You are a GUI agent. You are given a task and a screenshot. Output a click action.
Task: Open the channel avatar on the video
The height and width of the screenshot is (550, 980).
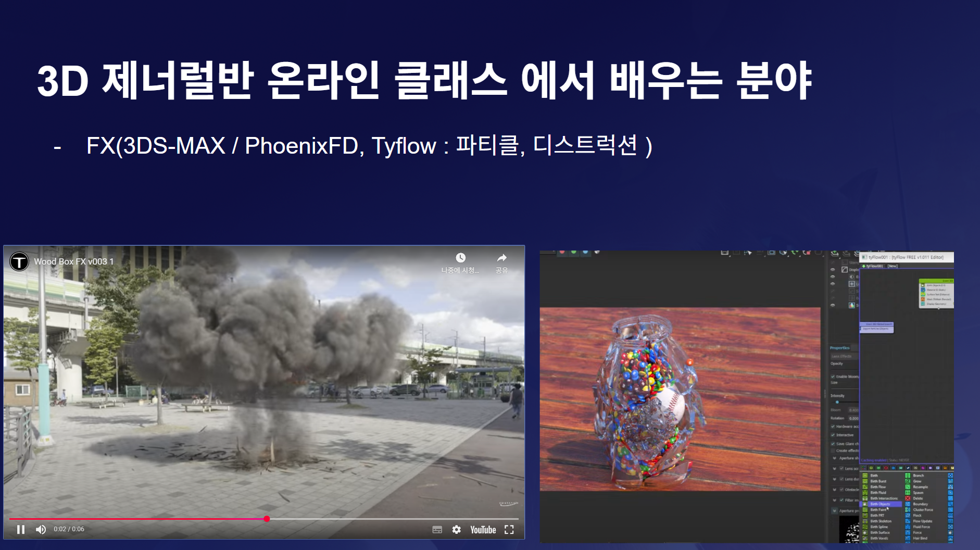(x=19, y=261)
